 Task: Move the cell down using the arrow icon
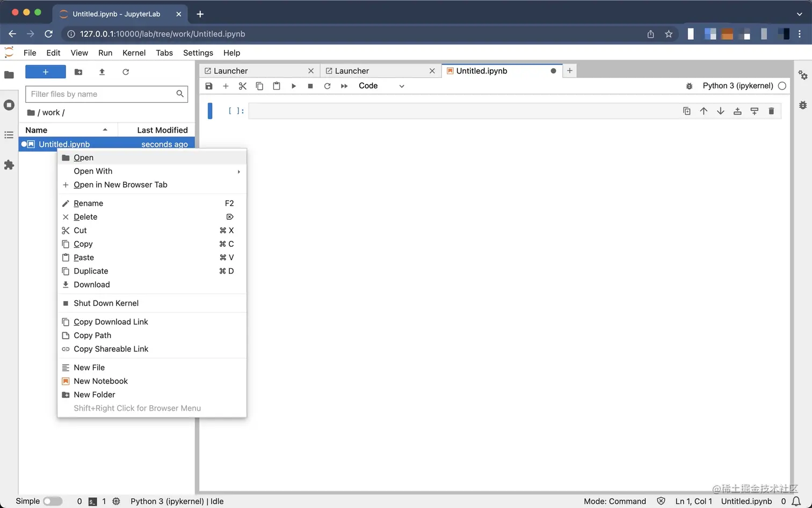point(720,111)
